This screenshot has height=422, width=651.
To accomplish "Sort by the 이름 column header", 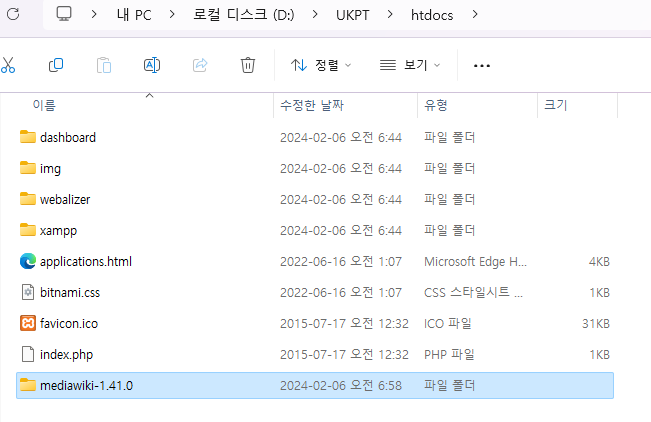I will tap(44, 106).
